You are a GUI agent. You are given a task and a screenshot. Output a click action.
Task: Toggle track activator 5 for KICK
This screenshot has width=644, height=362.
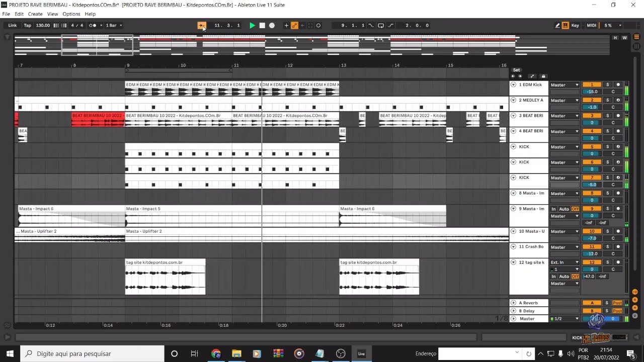pos(592,147)
